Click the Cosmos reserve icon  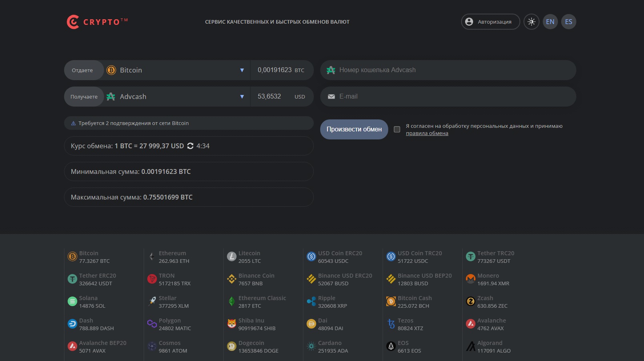[152, 346]
